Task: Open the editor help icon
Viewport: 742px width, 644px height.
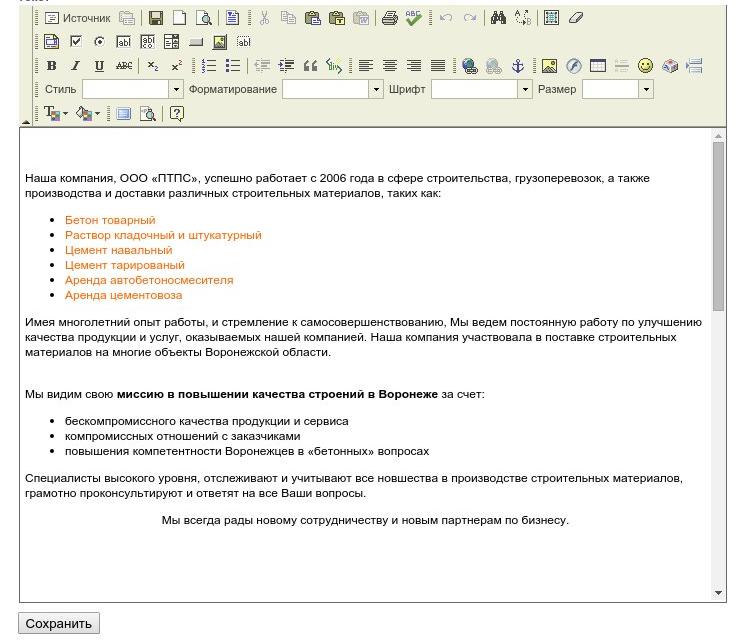Action: pos(177,114)
